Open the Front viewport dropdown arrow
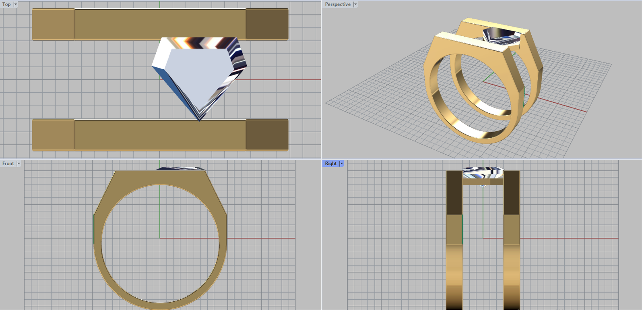Image resolution: width=644 pixels, height=311 pixels. [19, 164]
